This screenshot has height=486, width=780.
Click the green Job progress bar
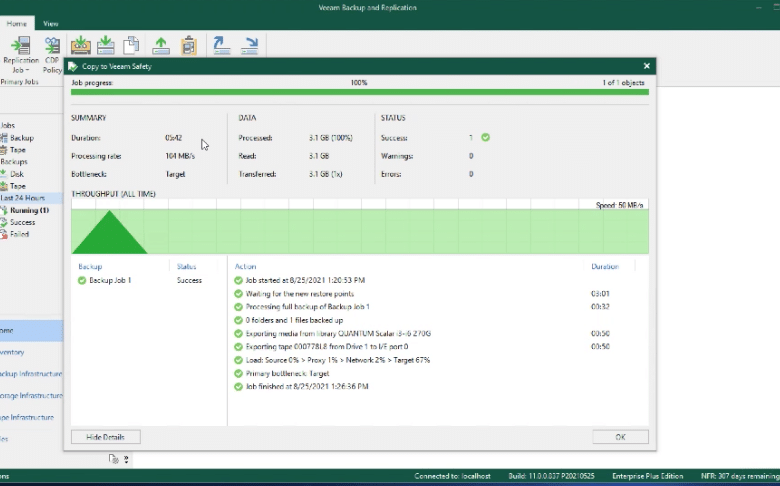(x=360, y=92)
